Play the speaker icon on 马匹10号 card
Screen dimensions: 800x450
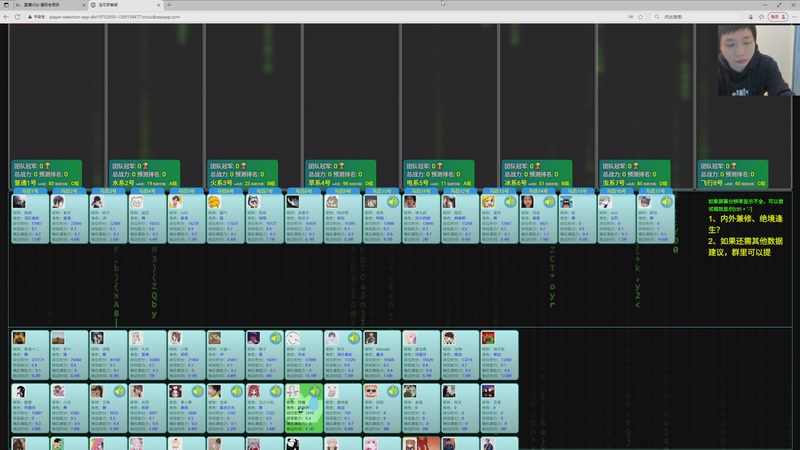pos(393,202)
